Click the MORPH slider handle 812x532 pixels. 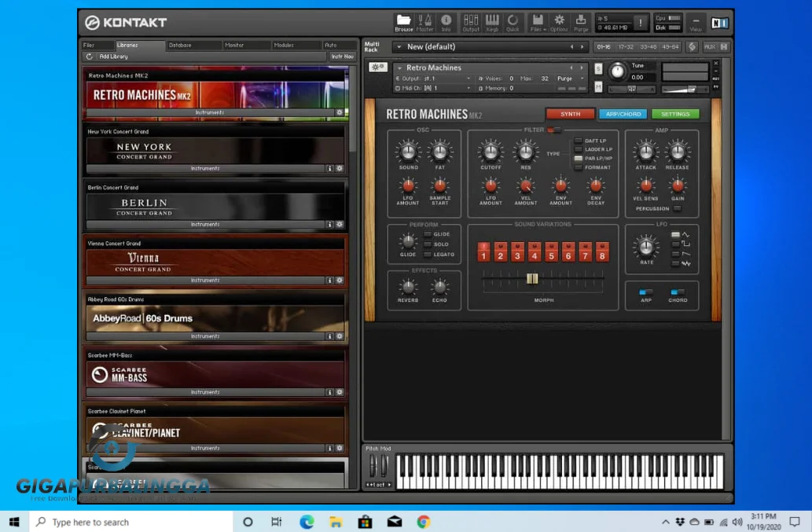coord(532,278)
